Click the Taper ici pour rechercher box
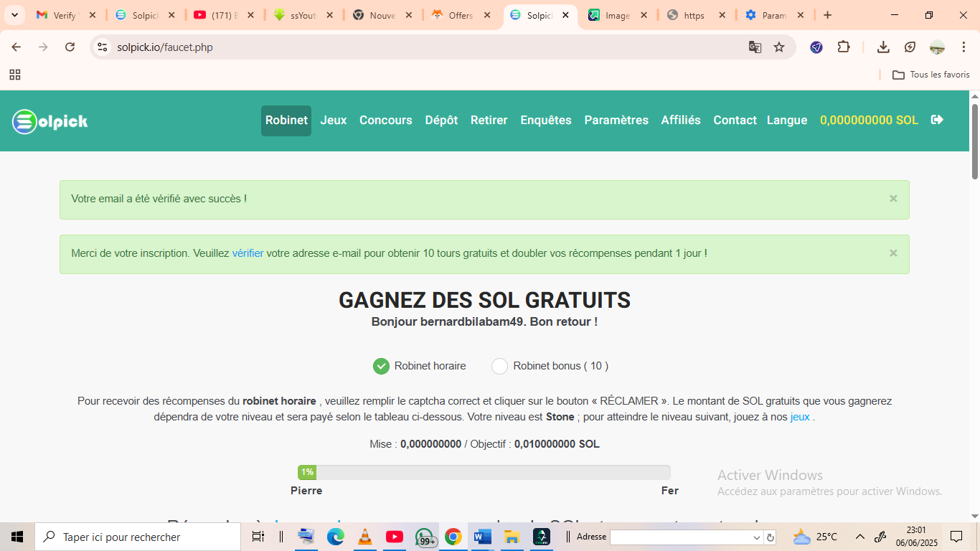This screenshot has width=980, height=551. point(138,537)
